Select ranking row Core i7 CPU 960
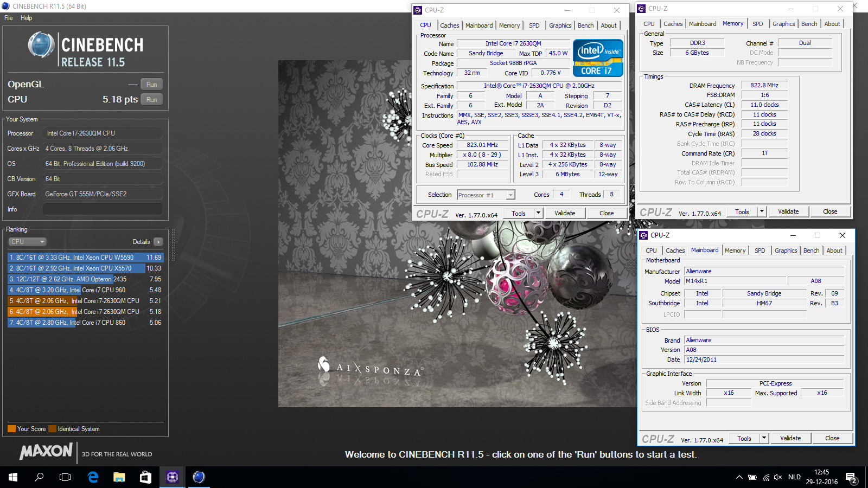The height and width of the screenshot is (488, 868). click(x=85, y=290)
